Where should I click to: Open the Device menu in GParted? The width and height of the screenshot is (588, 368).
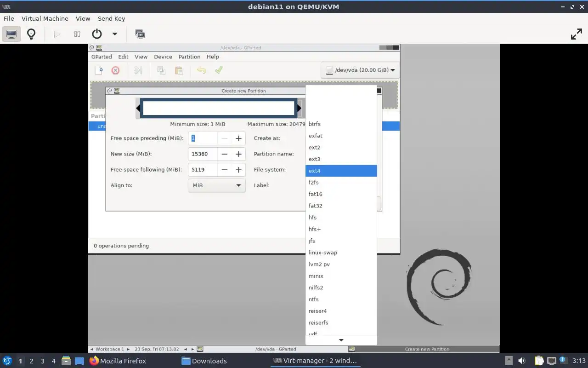pos(163,57)
